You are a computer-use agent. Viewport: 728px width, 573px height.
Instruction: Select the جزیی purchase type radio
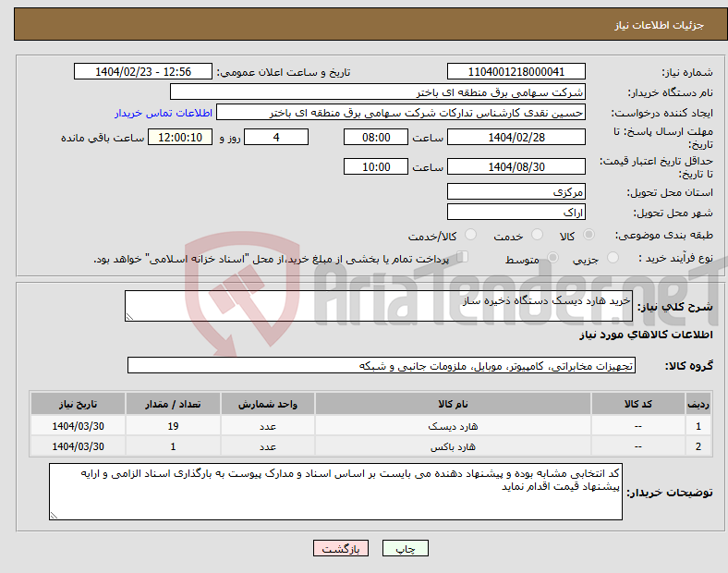613,258
